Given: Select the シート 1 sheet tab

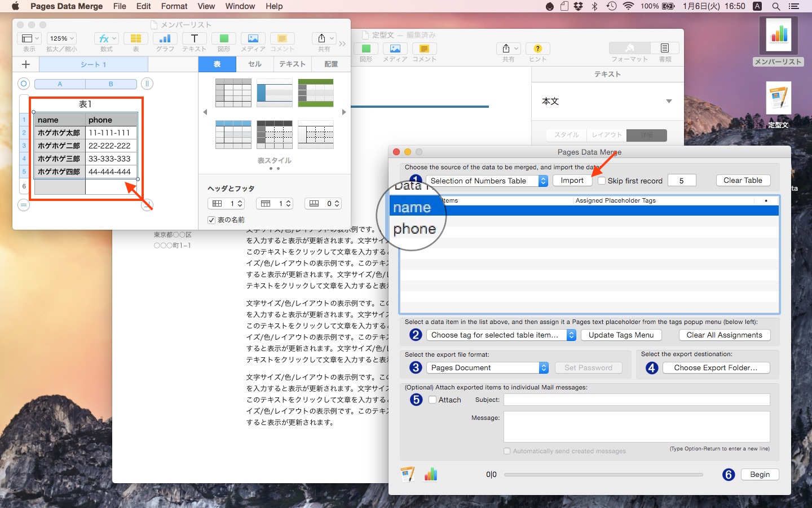Looking at the screenshot, I should pyautogui.click(x=94, y=64).
